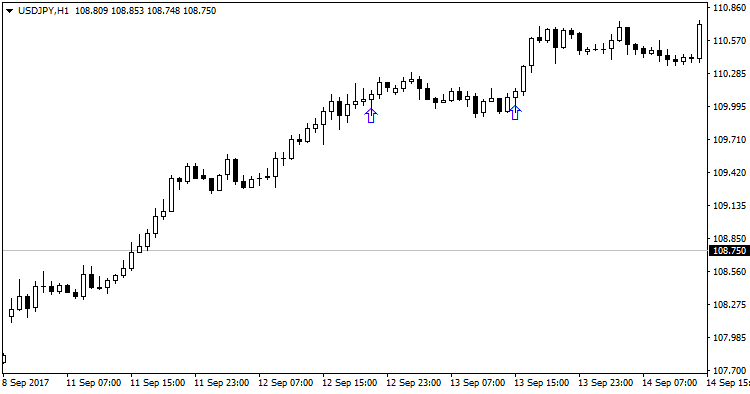Click the blue up arrow near 12 Sep 15:00
Image resolution: width=750 pixels, height=394 pixels.
click(x=371, y=115)
